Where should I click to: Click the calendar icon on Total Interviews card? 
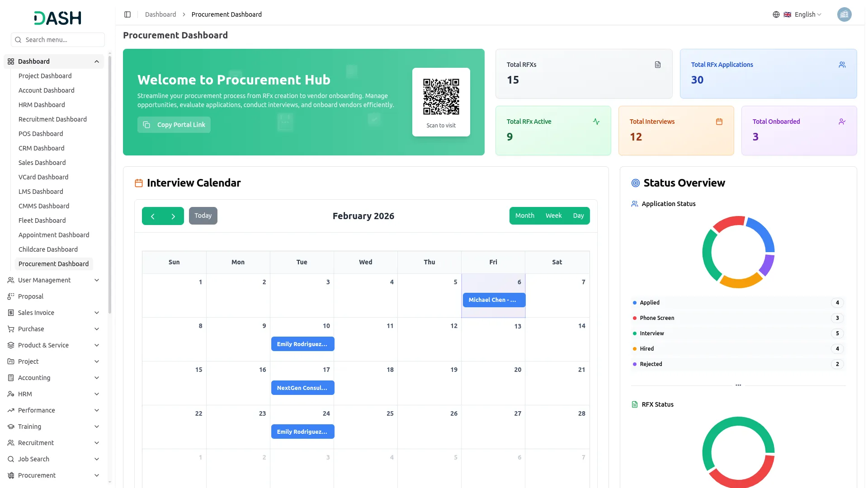pyautogui.click(x=719, y=121)
